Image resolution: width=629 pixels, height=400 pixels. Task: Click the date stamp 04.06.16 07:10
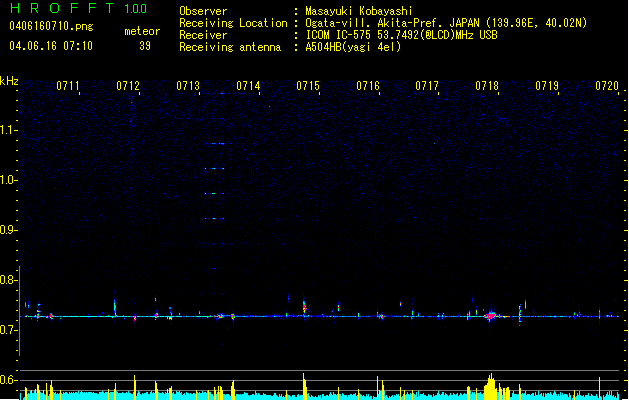point(51,46)
